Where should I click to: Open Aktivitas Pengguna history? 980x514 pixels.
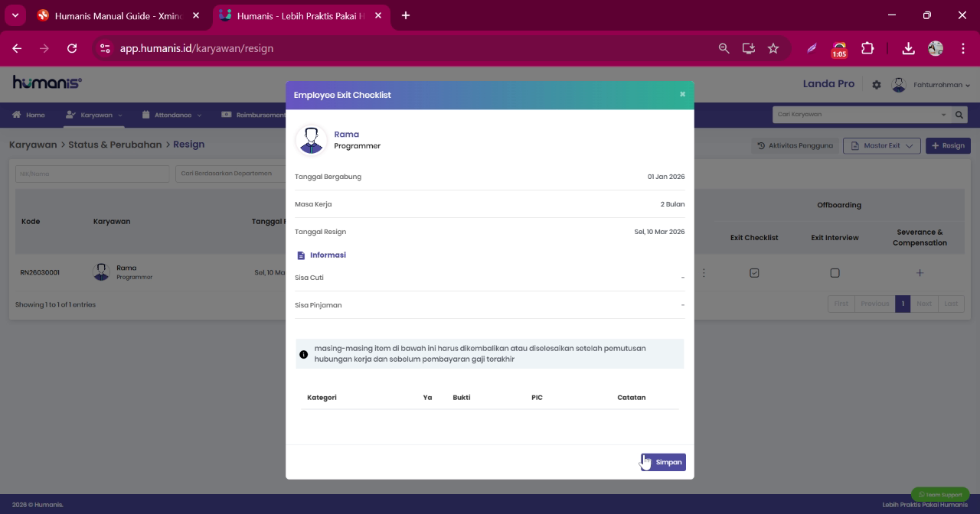(795, 145)
